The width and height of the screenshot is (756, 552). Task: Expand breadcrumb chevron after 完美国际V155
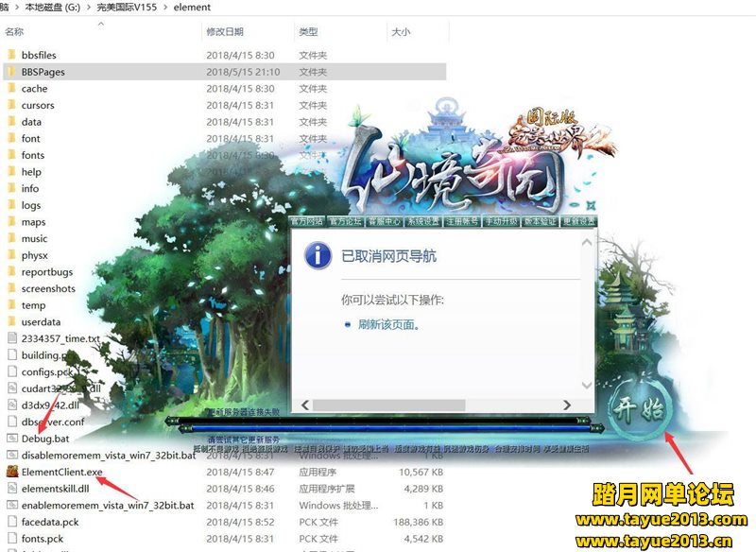pos(165,8)
